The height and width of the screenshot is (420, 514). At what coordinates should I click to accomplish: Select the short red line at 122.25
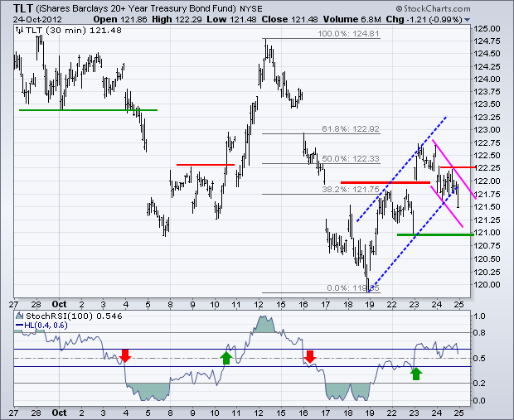pos(458,167)
